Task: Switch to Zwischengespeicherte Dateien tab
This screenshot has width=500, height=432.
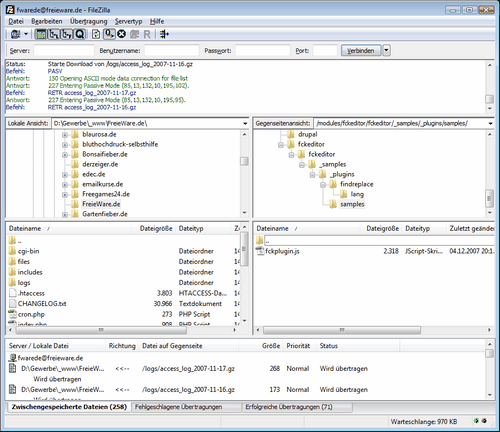Action: 69,407
